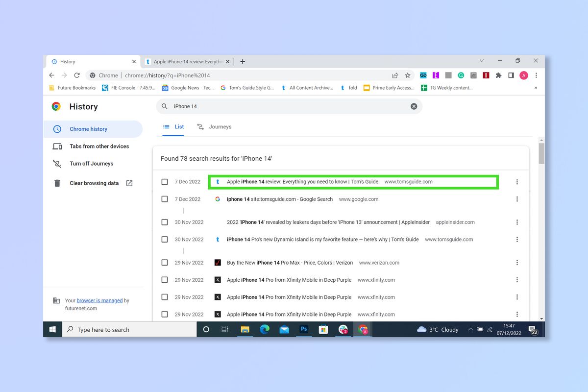The width and height of the screenshot is (588, 392).
Task: Check the AppleInsider history entry from 30 Nov
Action: click(x=165, y=222)
